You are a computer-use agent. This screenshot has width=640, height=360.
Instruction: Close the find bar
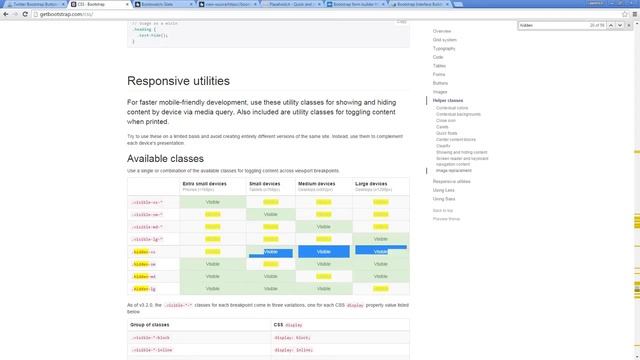[x=629, y=25]
